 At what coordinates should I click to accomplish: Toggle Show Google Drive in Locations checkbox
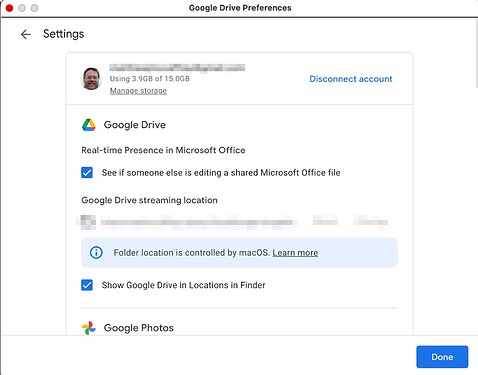(x=87, y=285)
